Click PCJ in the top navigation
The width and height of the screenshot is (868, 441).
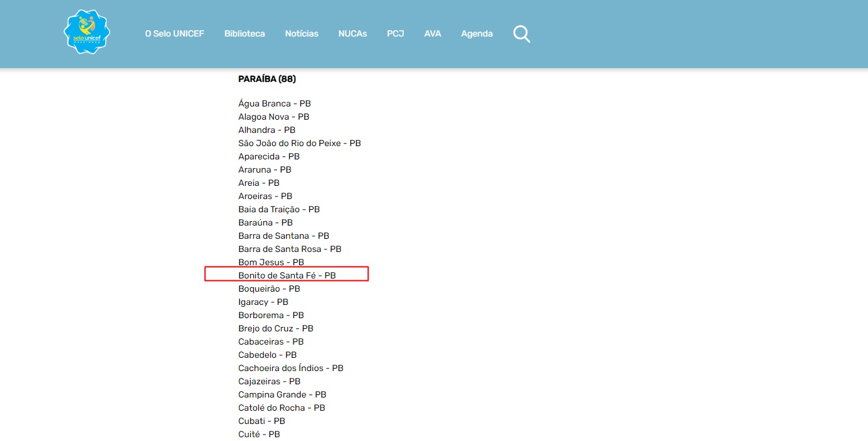(396, 34)
